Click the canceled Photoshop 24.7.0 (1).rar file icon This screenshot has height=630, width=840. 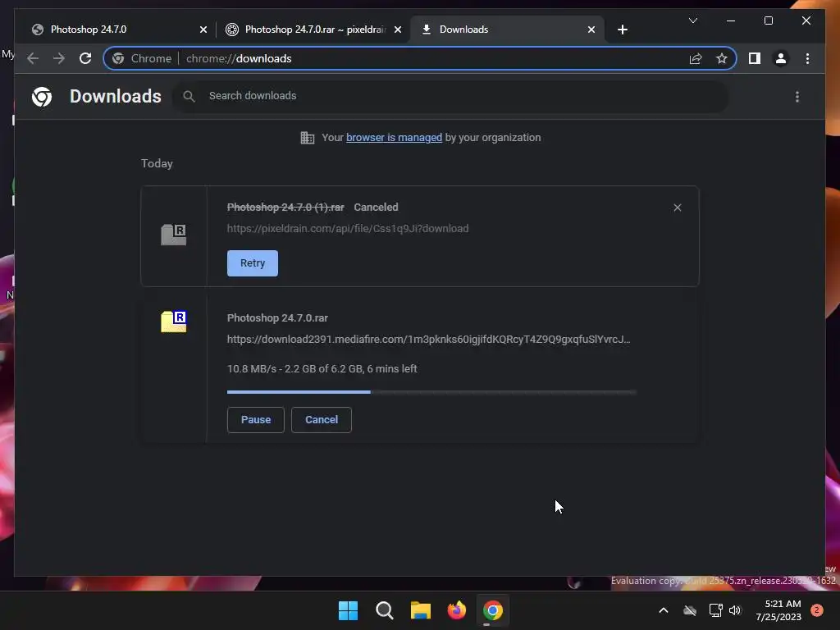point(174,235)
